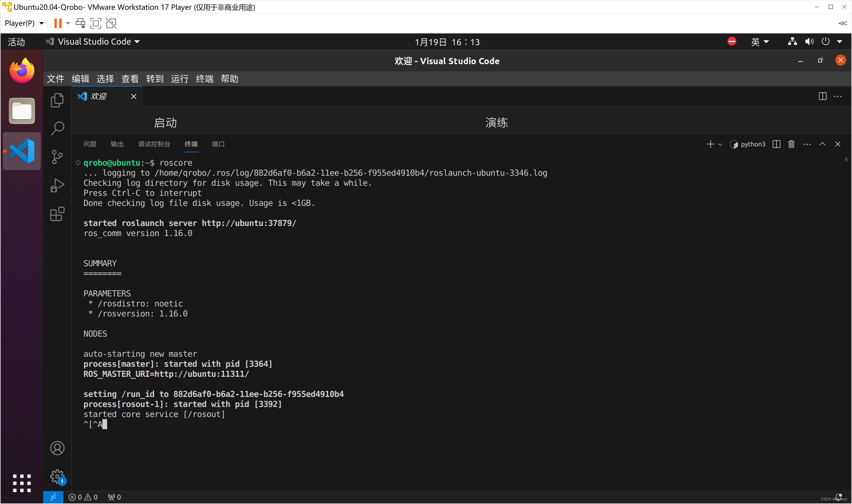The image size is (852, 504).
Task: Open the 英 input method dropdown
Action: pyautogui.click(x=760, y=41)
